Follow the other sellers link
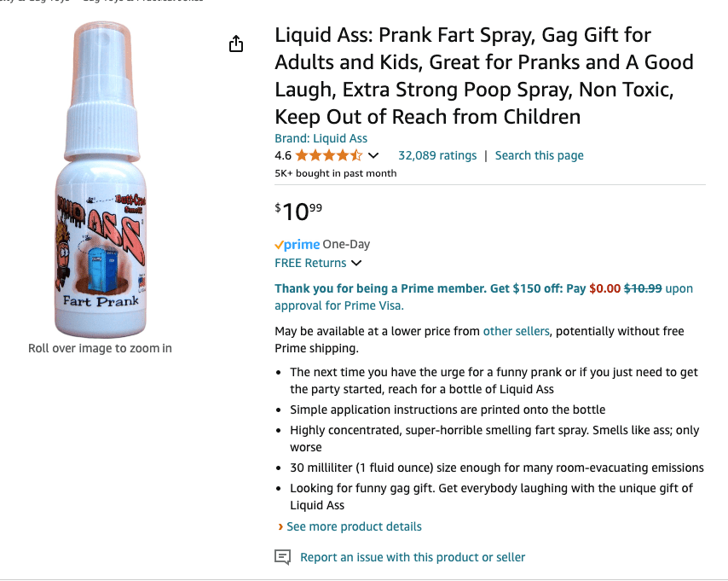This screenshot has height=581, width=728. tap(516, 331)
